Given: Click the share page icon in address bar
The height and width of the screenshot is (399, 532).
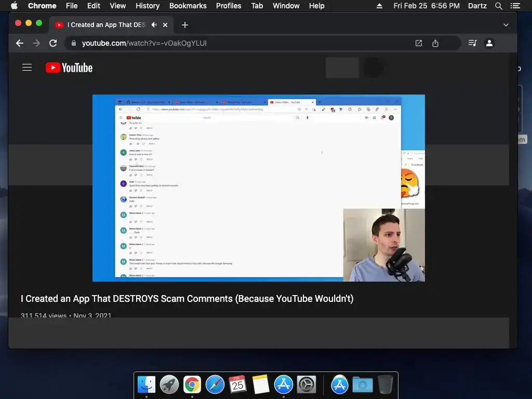Looking at the screenshot, I should pos(435,43).
